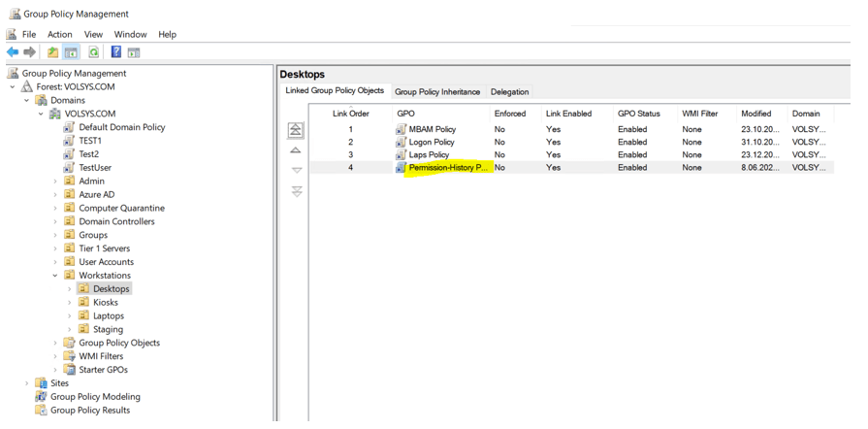
Task: Move link up one with up arrow
Action: pos(296,150)
